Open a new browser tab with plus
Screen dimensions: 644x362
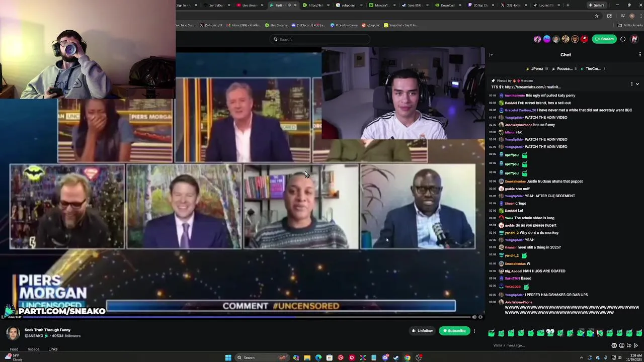click(568, 5)
